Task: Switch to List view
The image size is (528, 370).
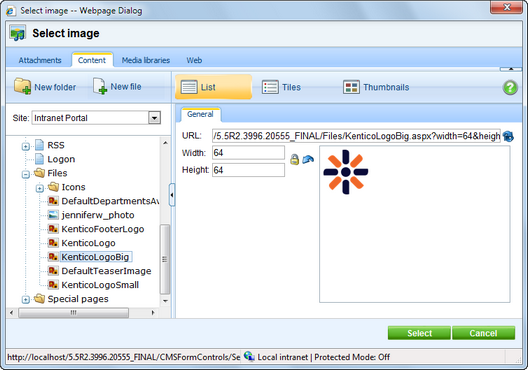Action: click(x=213, y=87)
